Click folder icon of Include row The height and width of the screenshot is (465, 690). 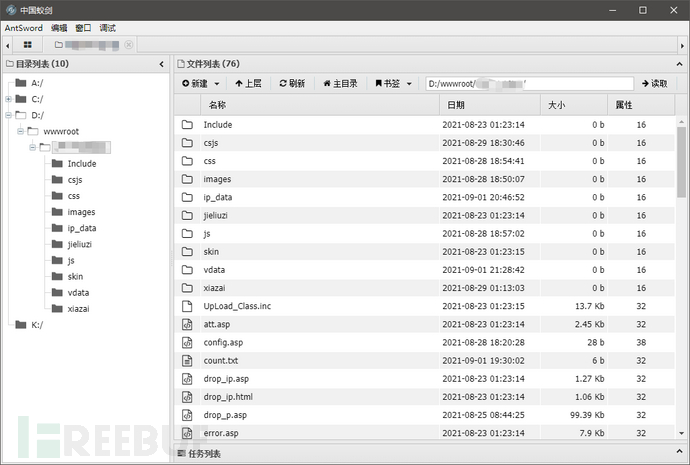(x=187, y=124)
